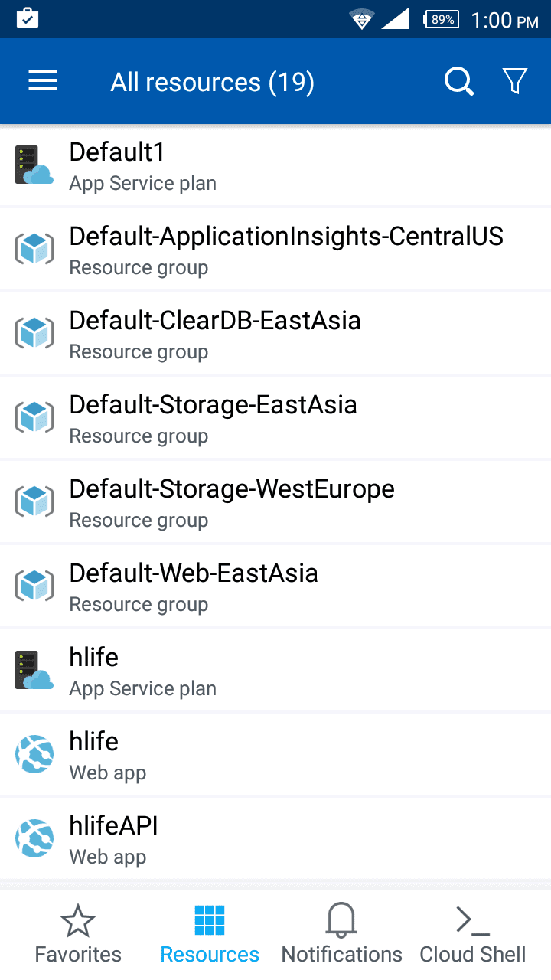Open the Default-ClearDB-EastAsia resource group
The image size is (551, 980).
click(215, 334)
